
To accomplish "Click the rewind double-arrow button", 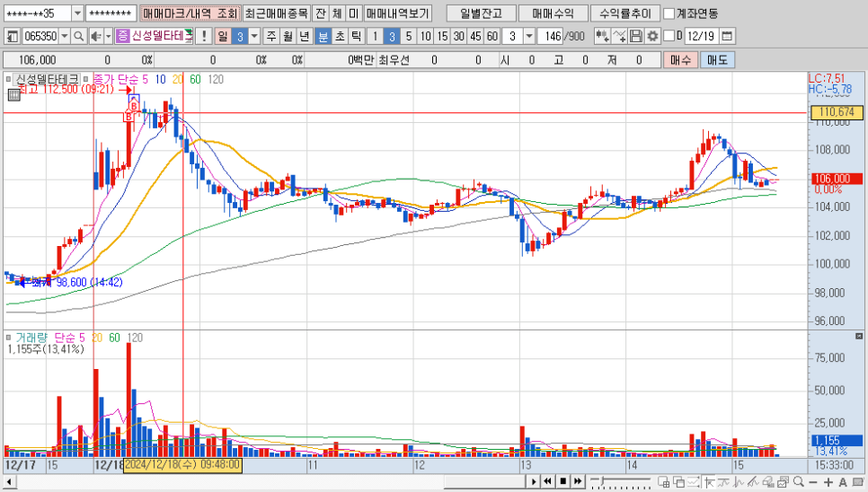I will 548,481.
